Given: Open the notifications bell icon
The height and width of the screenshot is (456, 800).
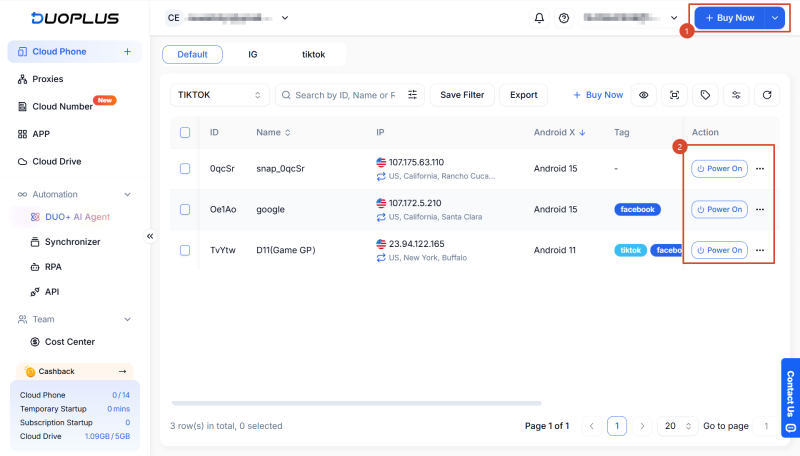Looking at the screenshot, I should [x=539, y=18].
